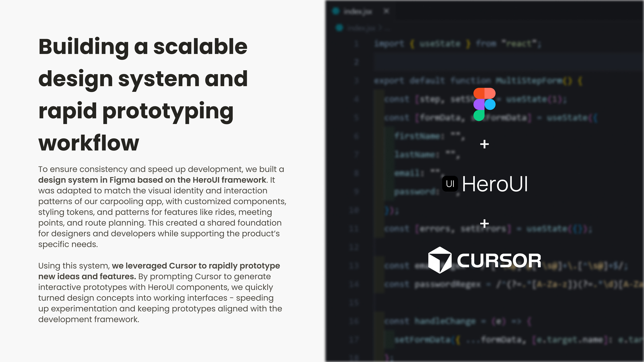
Task: Click bold text 'we leveraged Cursor to rapidly prototype'
Action: coord(196,266)
